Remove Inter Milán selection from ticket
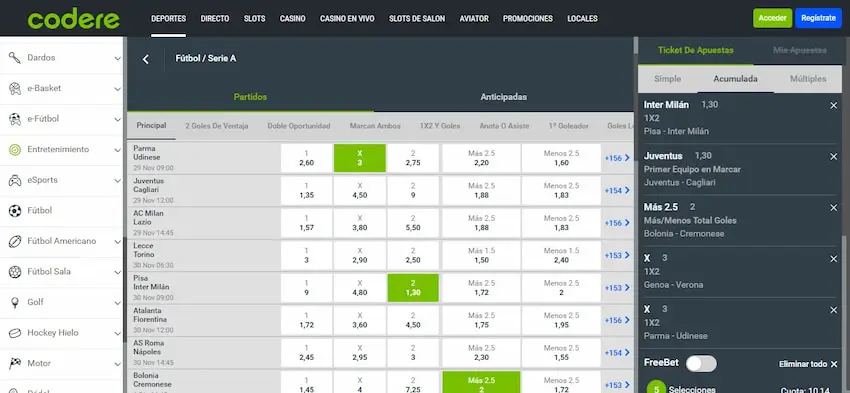 tap(833, 105)
